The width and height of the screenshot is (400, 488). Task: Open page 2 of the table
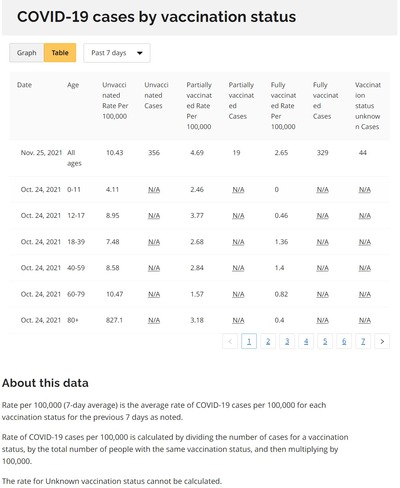click(268, 341)
